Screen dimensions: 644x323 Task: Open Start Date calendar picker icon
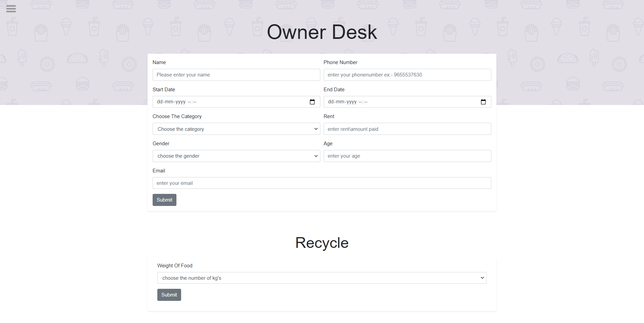pyautogui.click(x=312, y=102)
